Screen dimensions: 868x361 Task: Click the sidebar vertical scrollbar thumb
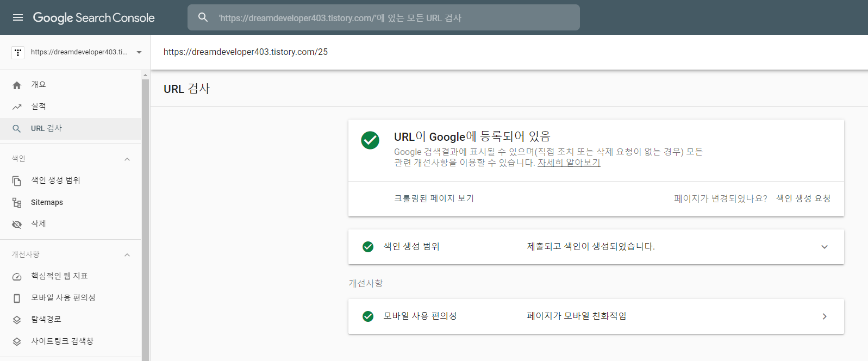click(x=145, y=220)
